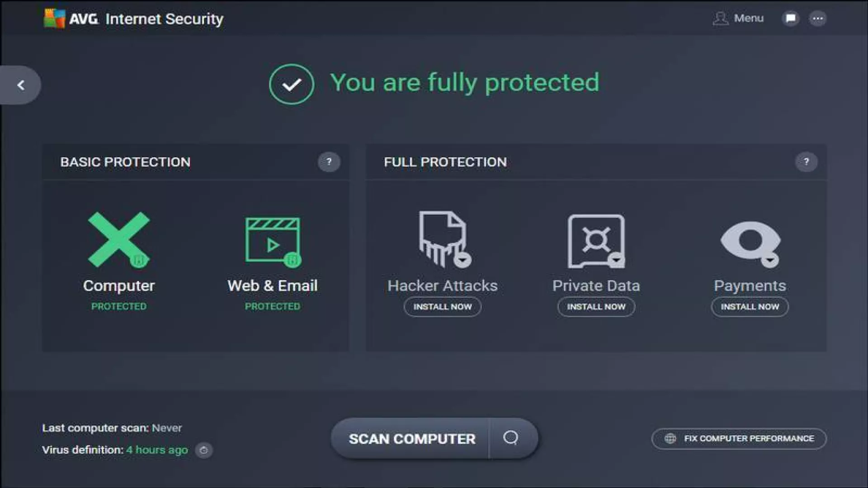The height and width of the screenshot is (488, 868).
Task: Click the scan settings magnifier icon
Action: (511, 438)
